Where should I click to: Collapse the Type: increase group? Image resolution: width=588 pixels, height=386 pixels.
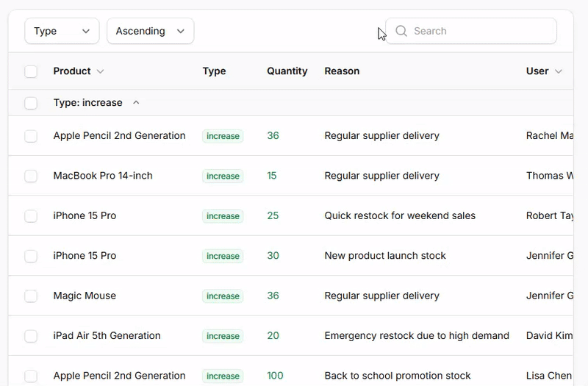point(136,102)
